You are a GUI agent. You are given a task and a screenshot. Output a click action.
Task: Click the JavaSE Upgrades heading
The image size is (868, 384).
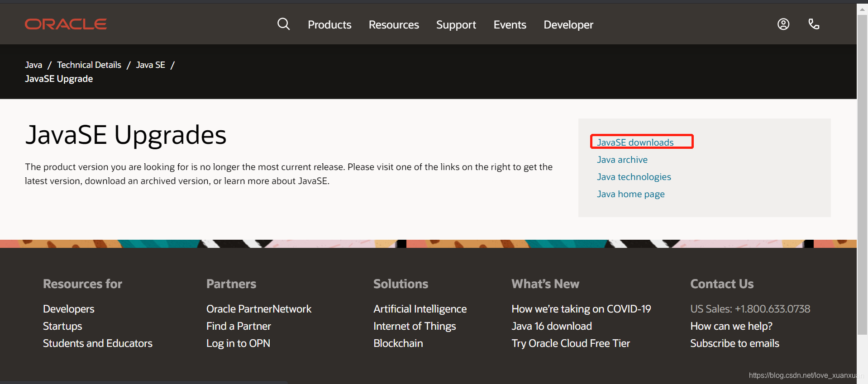click(126, 135)
